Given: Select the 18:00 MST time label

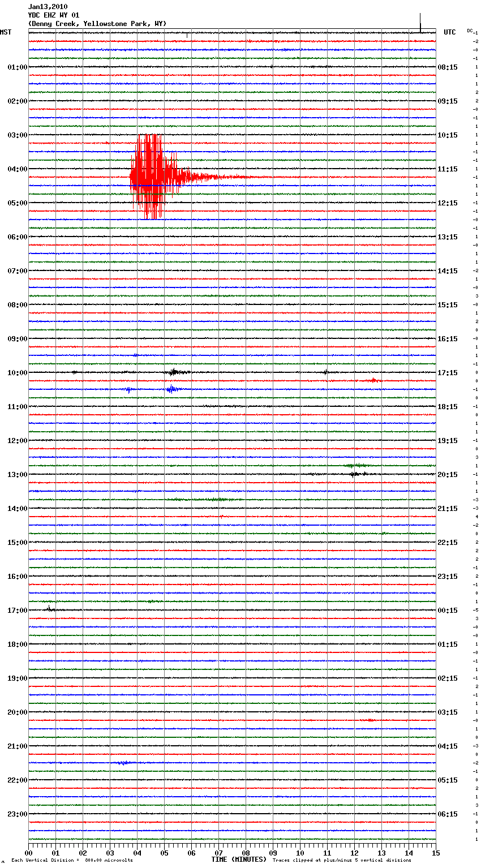Looking at the screenshot, I should tap(18, 644).
